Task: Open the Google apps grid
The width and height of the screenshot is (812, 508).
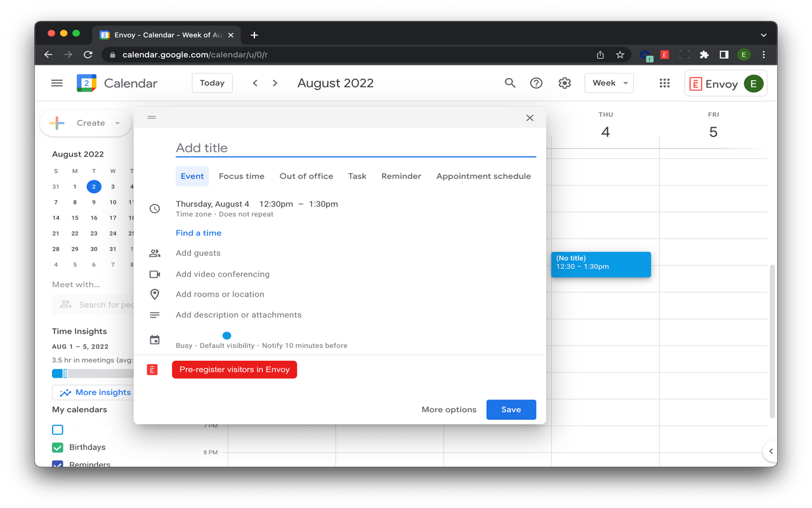Action: click(x=664, y=83)
